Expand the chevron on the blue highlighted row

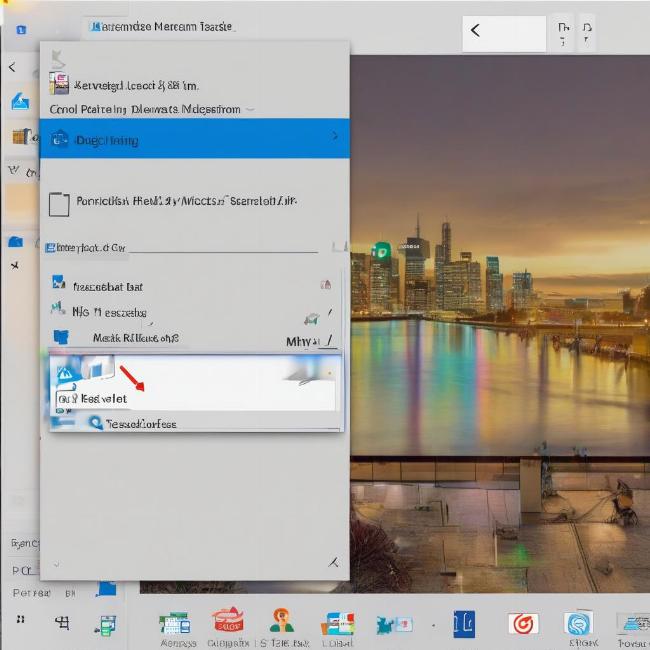[335, 136]
